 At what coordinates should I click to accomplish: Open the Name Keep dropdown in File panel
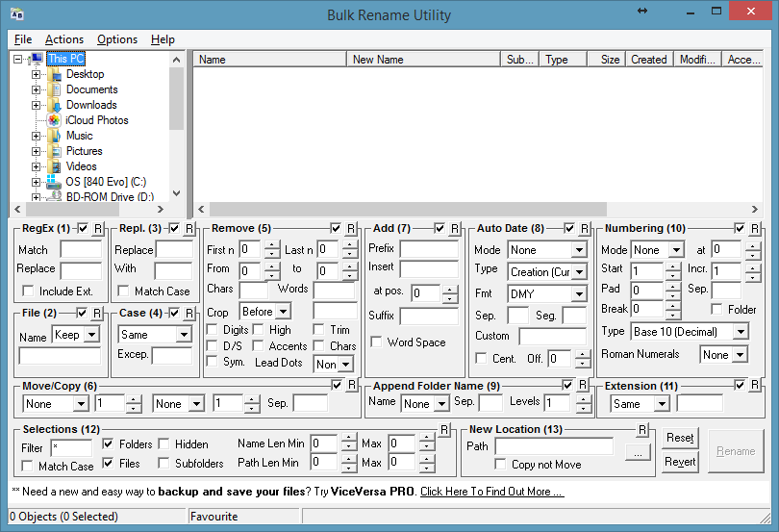point(91,335)
